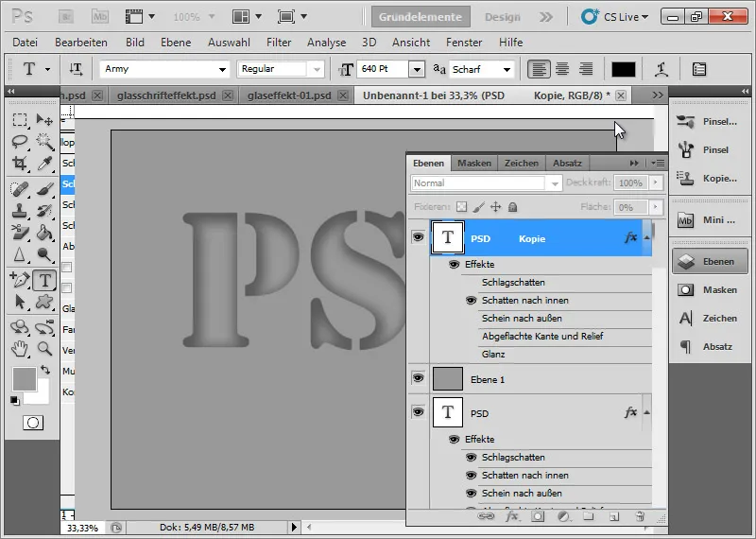Select the Paint Bucket tool
This screenshot has height=539, width=756.
click(44, 233)
